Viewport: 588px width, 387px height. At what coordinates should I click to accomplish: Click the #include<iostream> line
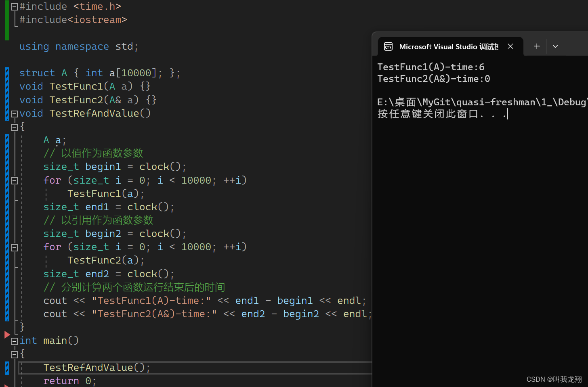[x=73, y=20]
